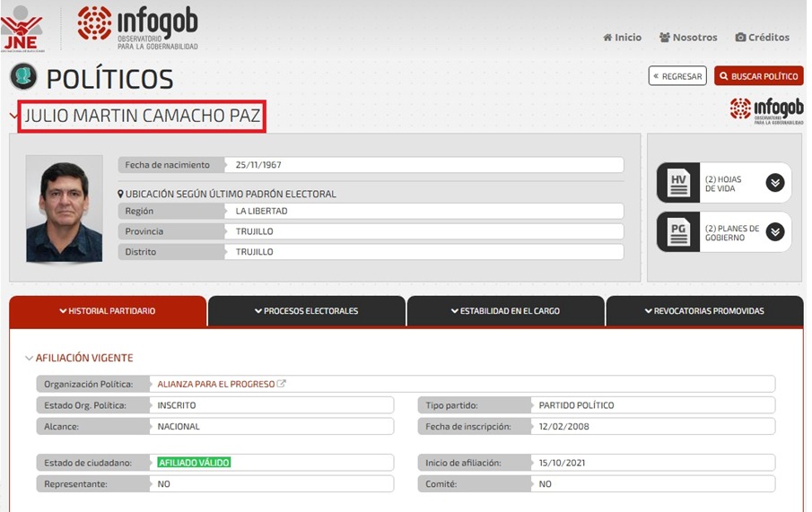The height and width of the screenshot is (512, 812).
Task: Expand the Planes de Gobierno chevron
Action: pyautogui.click(x=774, y=232)
